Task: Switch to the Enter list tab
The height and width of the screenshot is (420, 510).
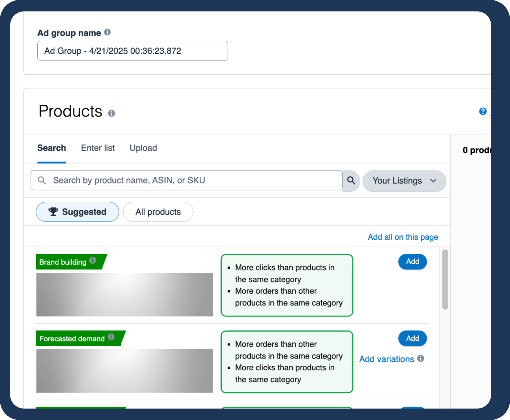Action: click(x=98, y=148)
